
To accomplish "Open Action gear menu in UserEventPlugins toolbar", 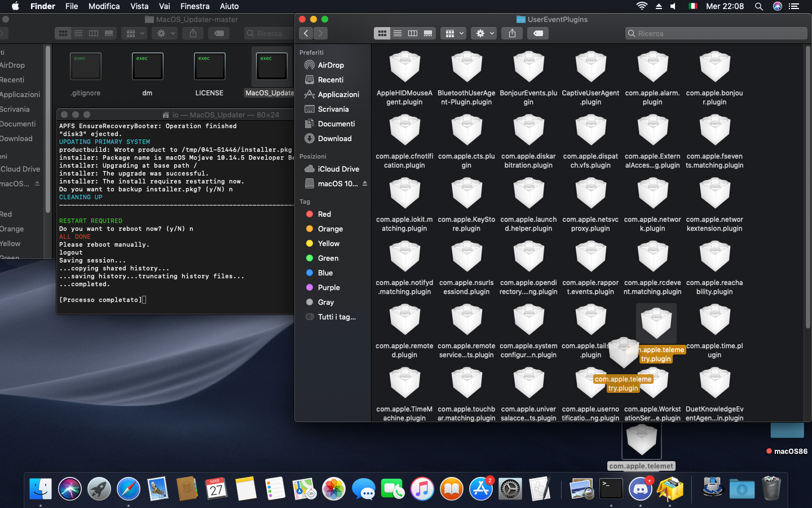I will click(484, 33).
